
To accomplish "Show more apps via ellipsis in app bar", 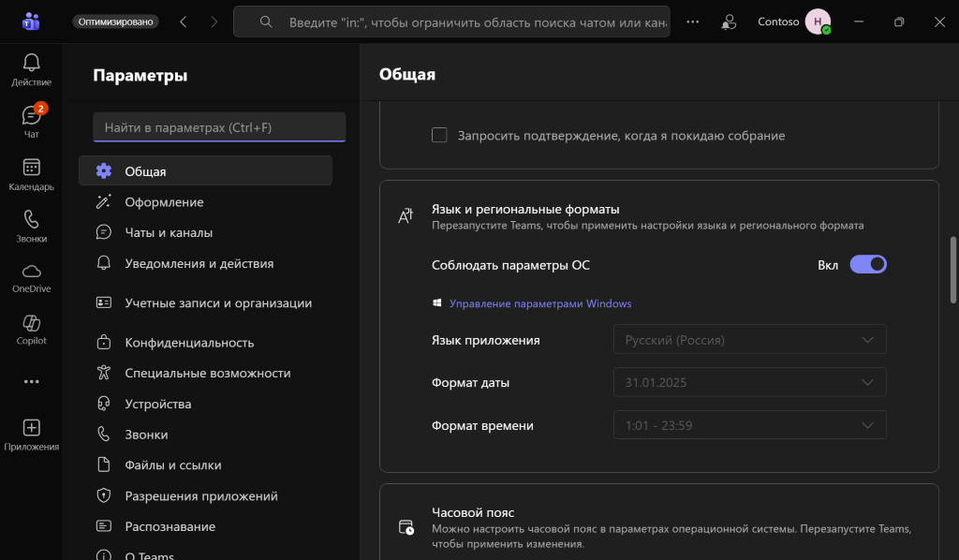I will coord(31,381).
